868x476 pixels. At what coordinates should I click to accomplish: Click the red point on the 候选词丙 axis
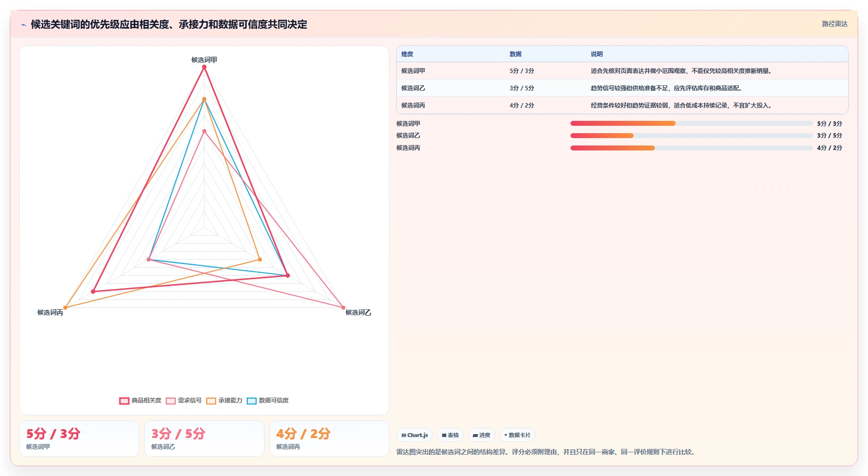93,292
